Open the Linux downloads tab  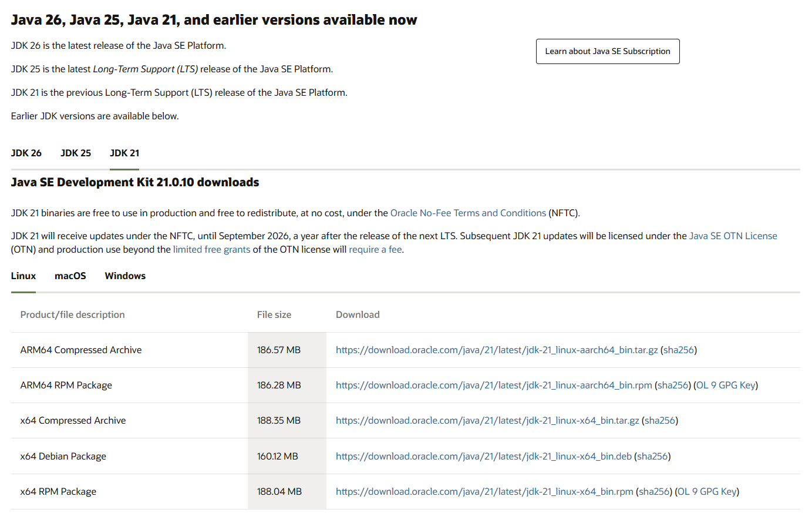click(x=23, y=276)
